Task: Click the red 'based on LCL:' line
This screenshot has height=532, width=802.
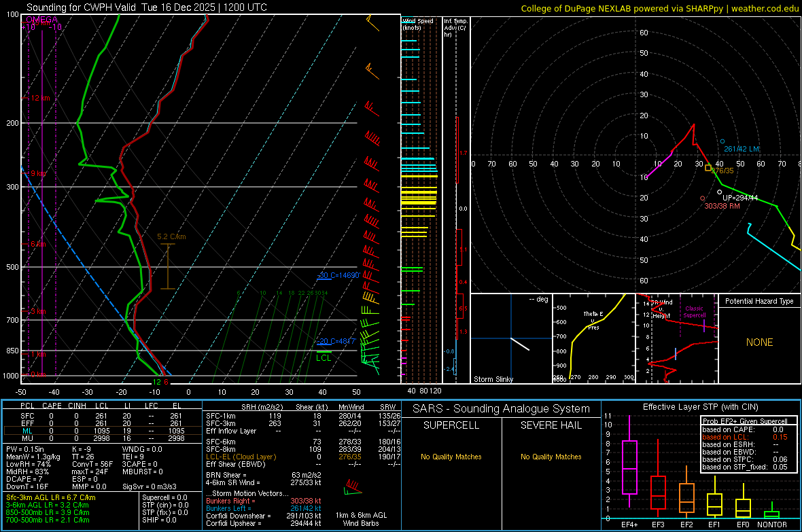Action: [x=745, y=437]
